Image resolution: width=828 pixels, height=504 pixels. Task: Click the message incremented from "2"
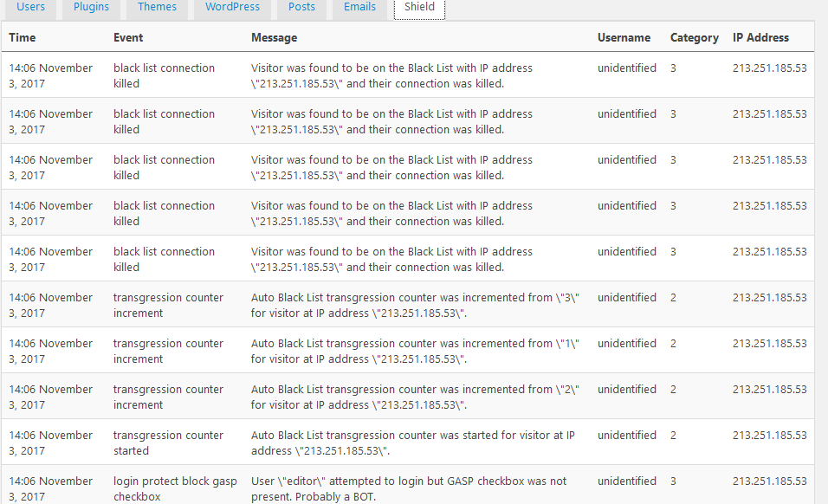[x=415, y=397]
